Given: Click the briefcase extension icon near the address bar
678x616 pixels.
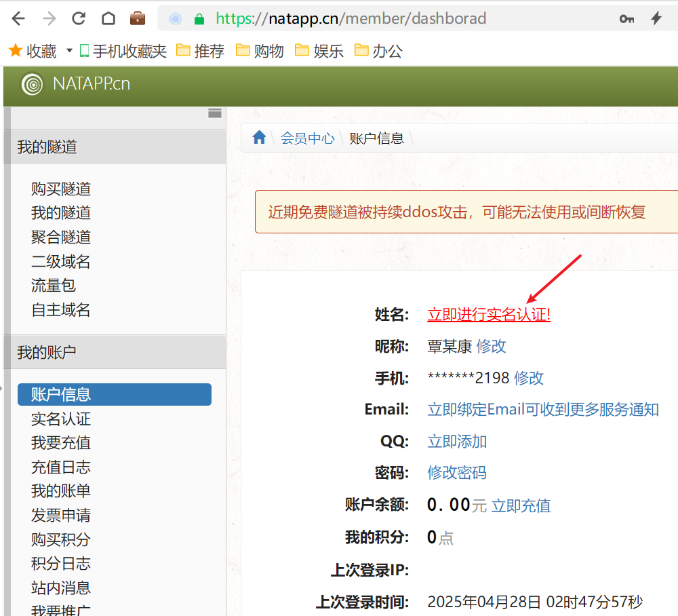Looking at the screenshot, I should [138, 18].
